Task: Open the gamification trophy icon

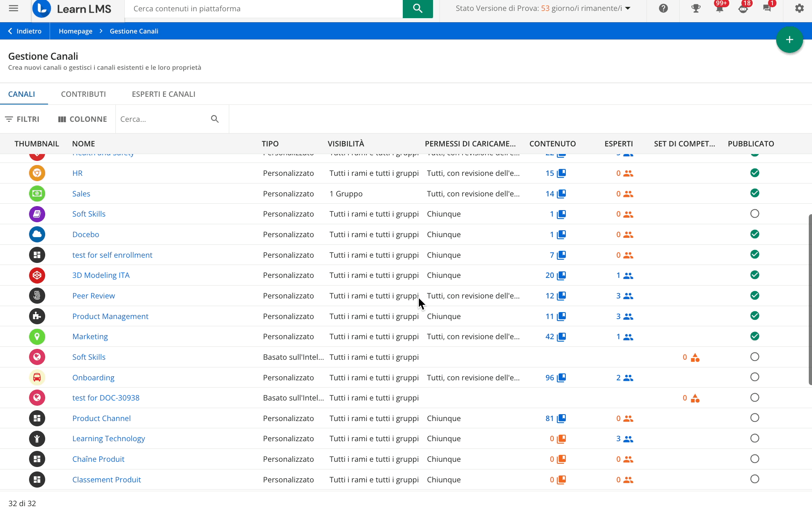Action: (x=696, y=8)
